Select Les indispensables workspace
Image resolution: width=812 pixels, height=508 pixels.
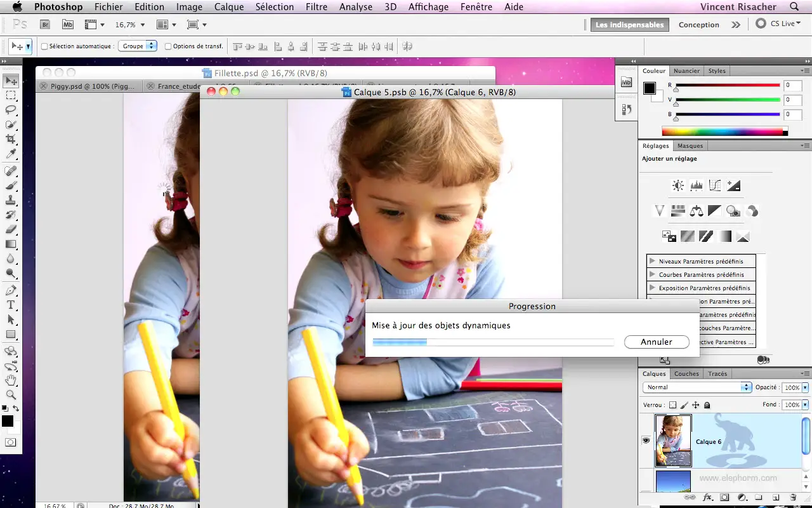click(x=630, y=25)
